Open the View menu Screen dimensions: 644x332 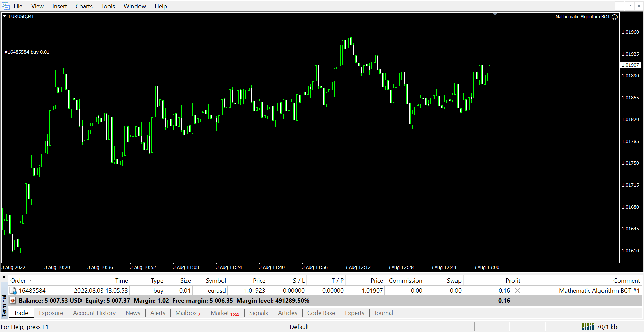37,6
